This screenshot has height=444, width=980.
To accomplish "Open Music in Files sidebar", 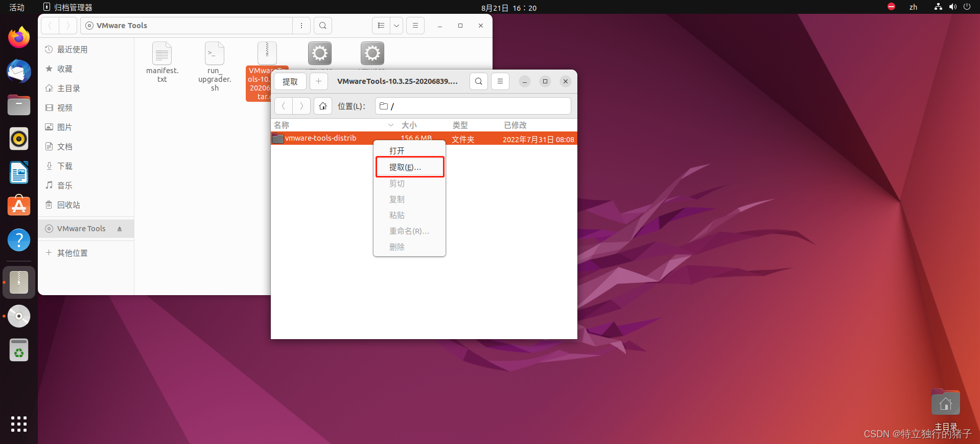I will pos(86,186).
